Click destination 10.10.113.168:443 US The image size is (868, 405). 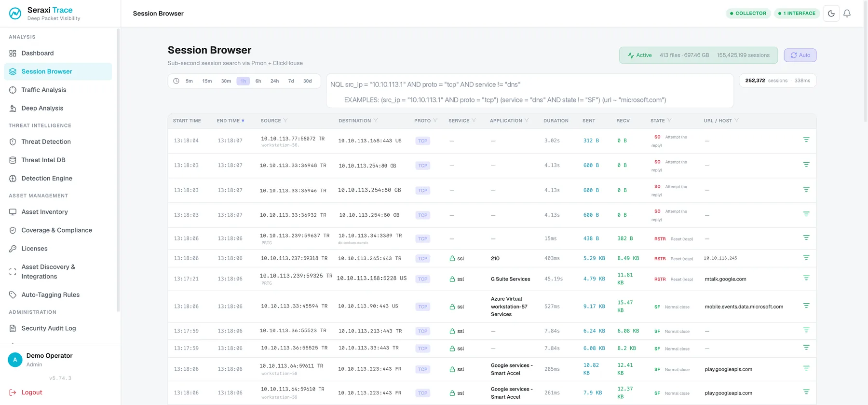[370, 141]
